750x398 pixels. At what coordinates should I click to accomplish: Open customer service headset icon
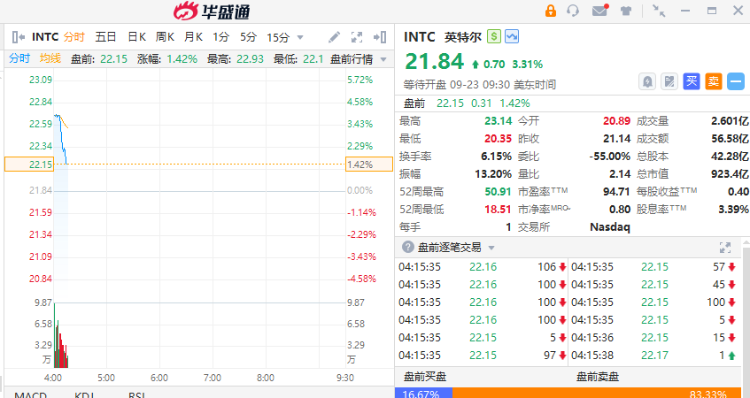(573, 11)
